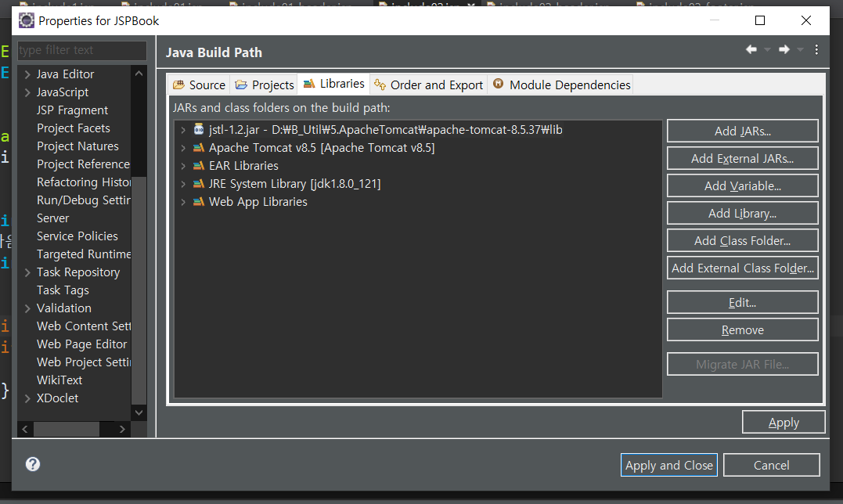Click the sidebar horizontal scrollbar right arrow

(124, 429)
